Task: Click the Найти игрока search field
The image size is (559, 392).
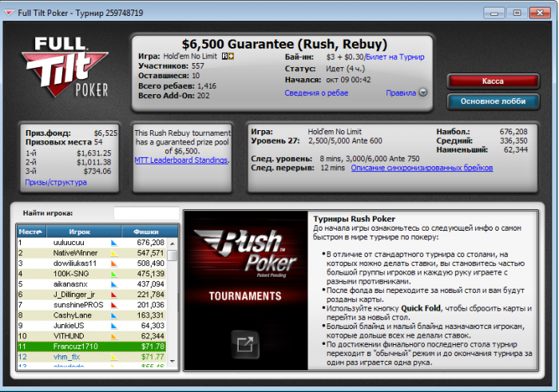Action: click(146, 213)
